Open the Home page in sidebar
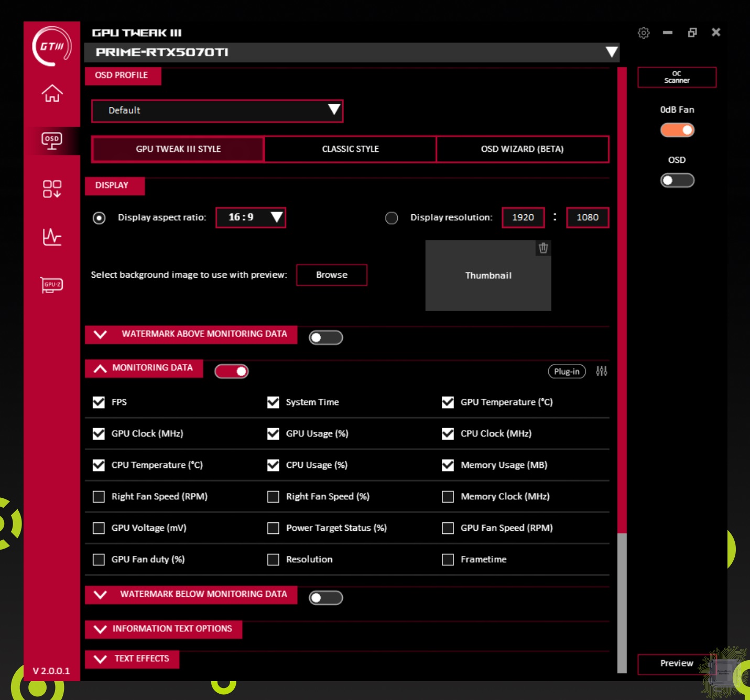 click(x=52, y=93)
